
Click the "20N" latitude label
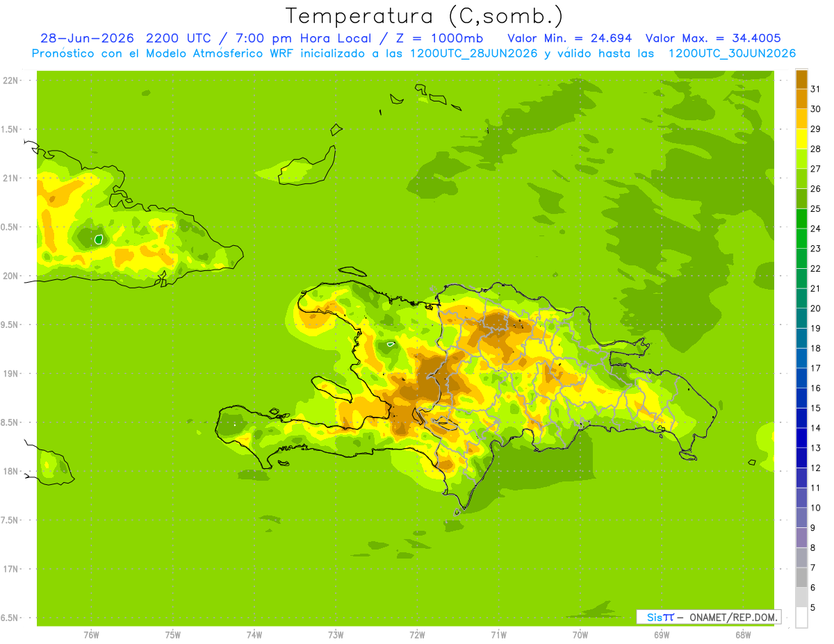tap(10, 276)
